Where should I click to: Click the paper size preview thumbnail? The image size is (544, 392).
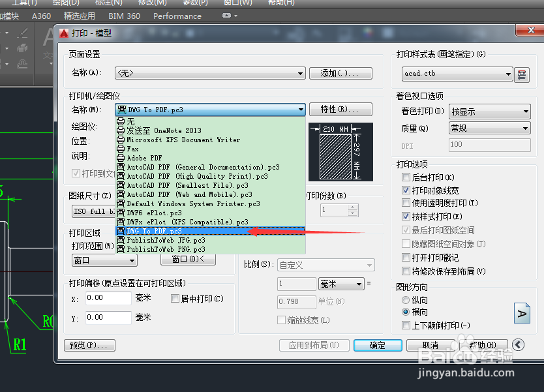pyautogui.click(x=340, y=151)
